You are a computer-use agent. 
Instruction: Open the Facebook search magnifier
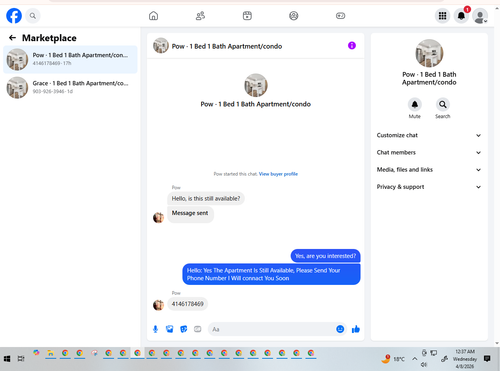coord(33,16)
